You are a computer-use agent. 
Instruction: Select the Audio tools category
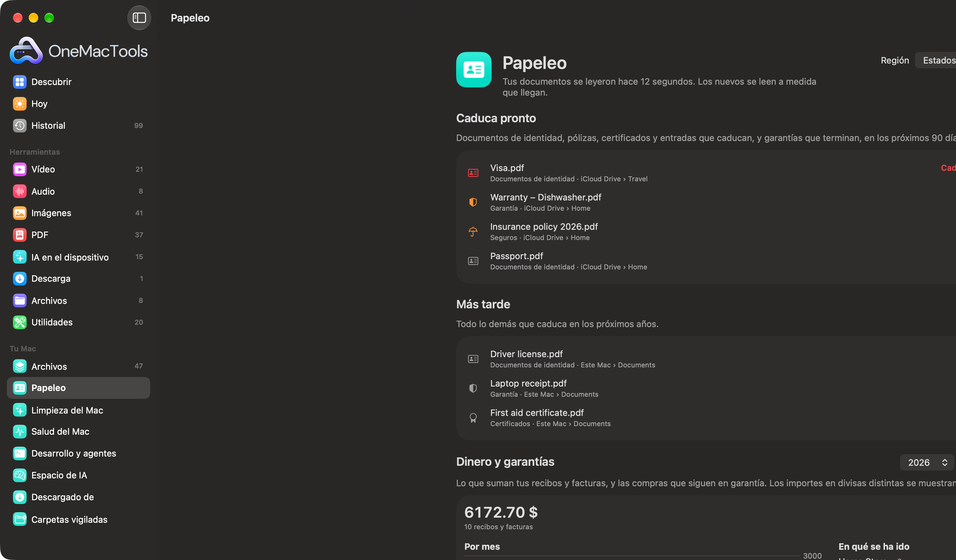coord(78,191)
